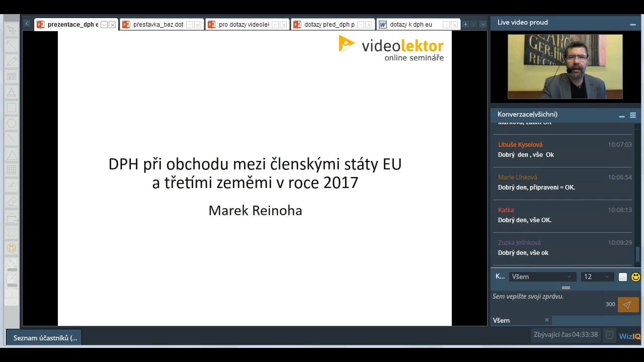
Task: Click the presenter name Marek Reinoha
Action: [x=255, y=210]
